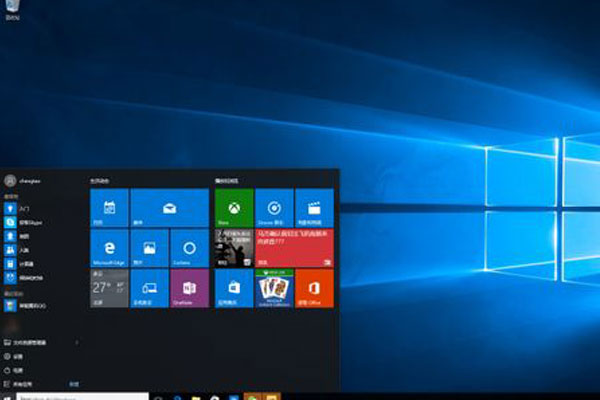Image resolution: width=600 pixels, height=400 pixels.
Task: Open the Mail tile
Action: pyautogui.click(x=169, y=208)
